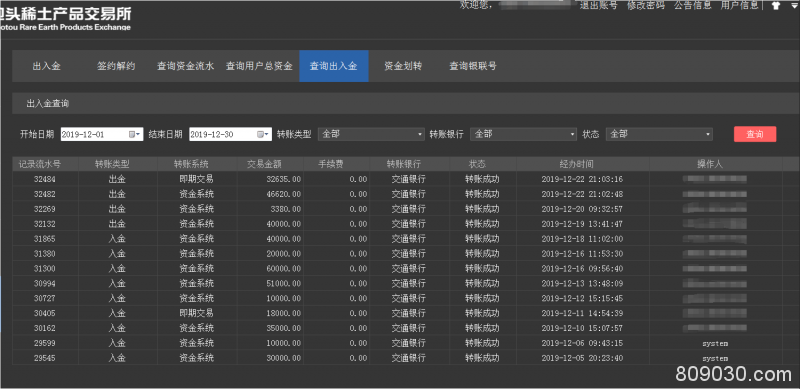Click the 转账系统 column header
The width and height of the screenshot is (800, 389).
(x=196, y=164)
